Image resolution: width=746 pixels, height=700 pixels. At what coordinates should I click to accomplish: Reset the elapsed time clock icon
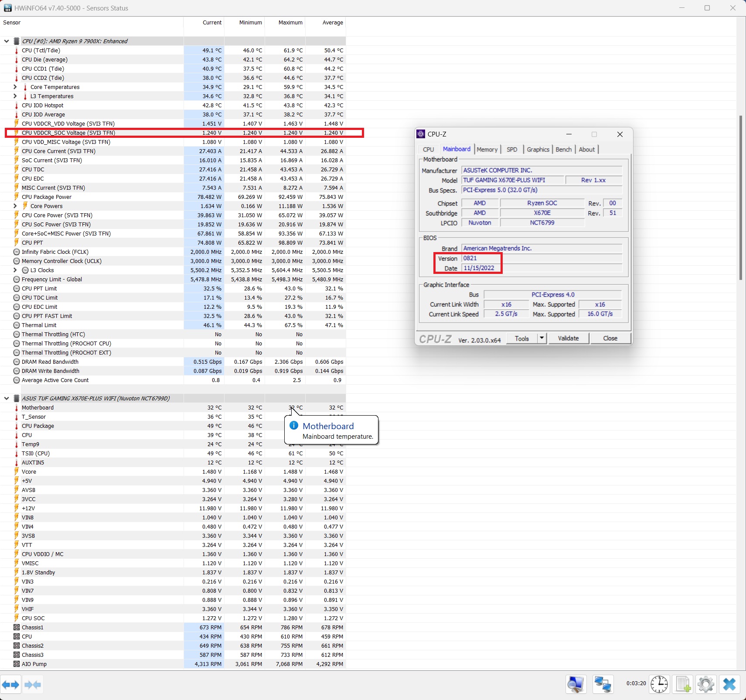659,684
